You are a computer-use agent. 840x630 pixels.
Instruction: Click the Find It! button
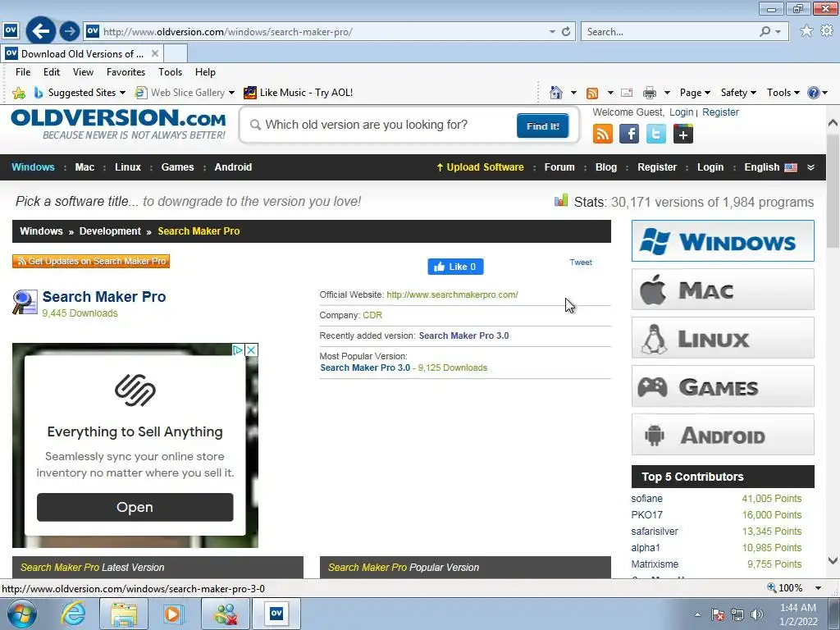(543, 126)
